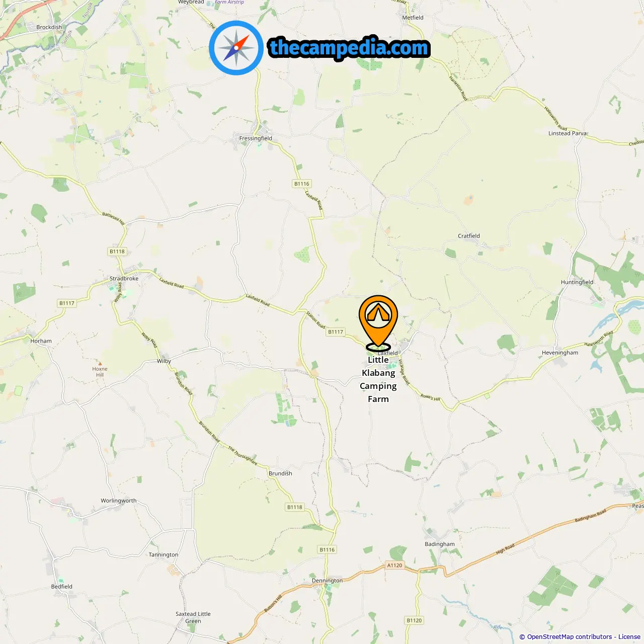Open the License link
Screen dimensions: 644x644
[629, 637]
